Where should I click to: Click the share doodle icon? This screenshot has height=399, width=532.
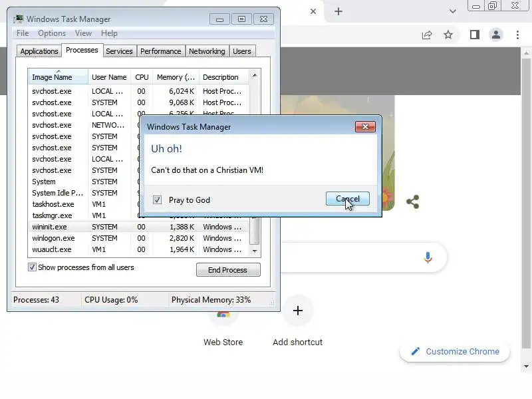coord(413,201)
